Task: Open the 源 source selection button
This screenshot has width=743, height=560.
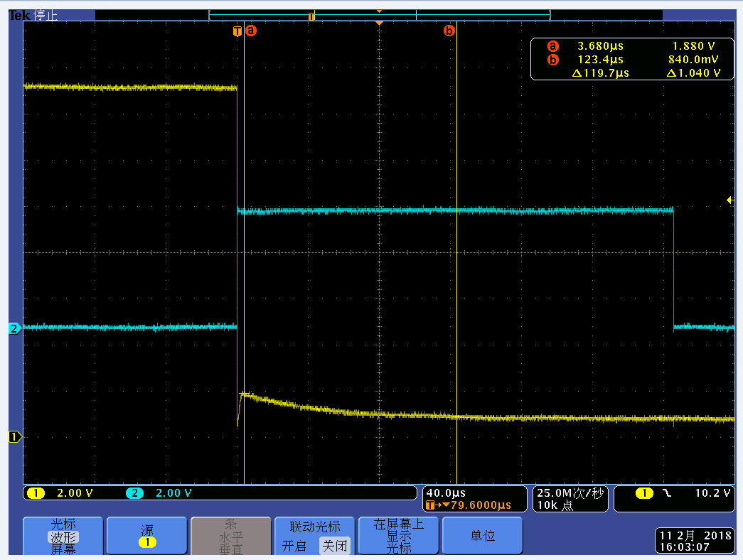Action: (x=147, y=536)
